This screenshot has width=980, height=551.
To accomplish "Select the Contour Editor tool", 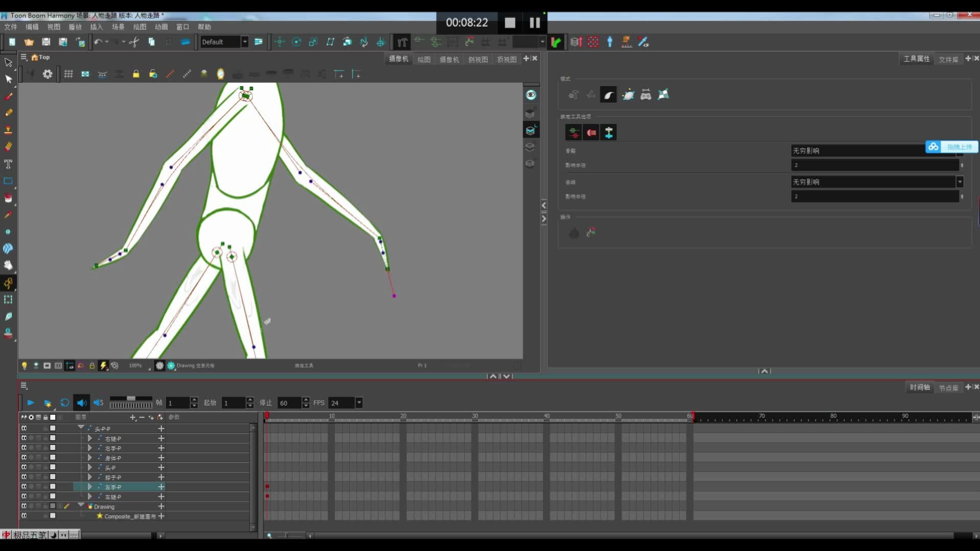I will [x=9, y=79].
